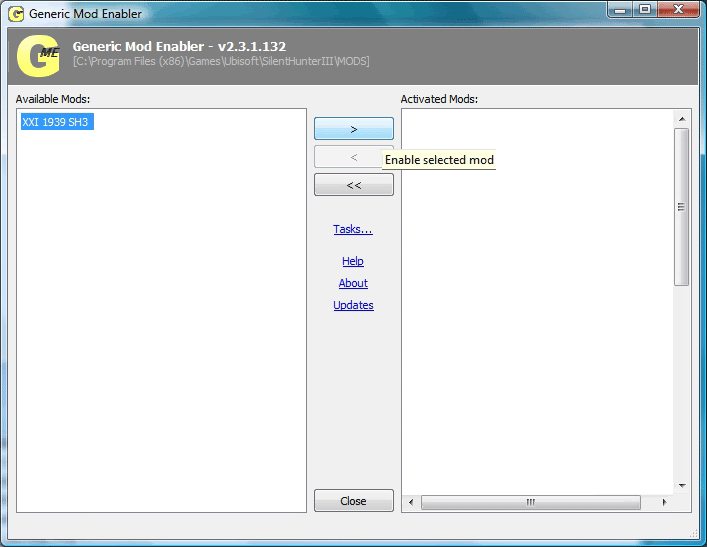This screenshot has height=547, width=707.
Task: Click horizontal scrollbar thumb in Activated Mods
Action: 531,502
